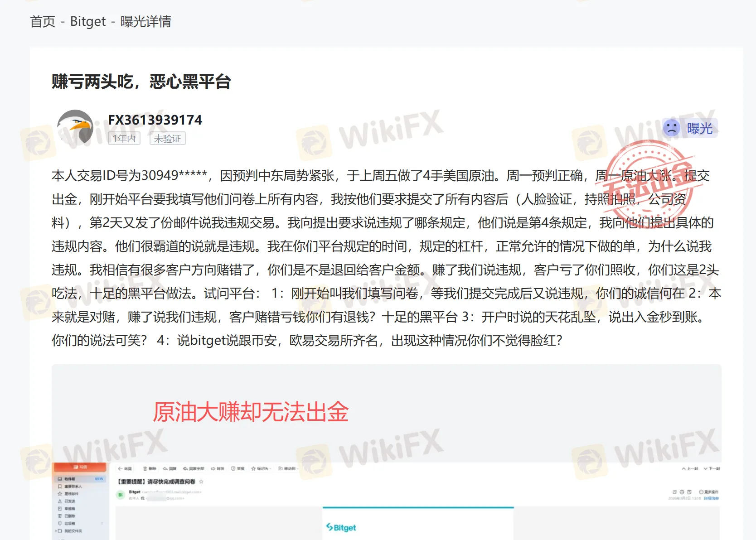Click the 未验证 status tag
Viewport: 756px width, 540px height.
(x=167, y=139)
